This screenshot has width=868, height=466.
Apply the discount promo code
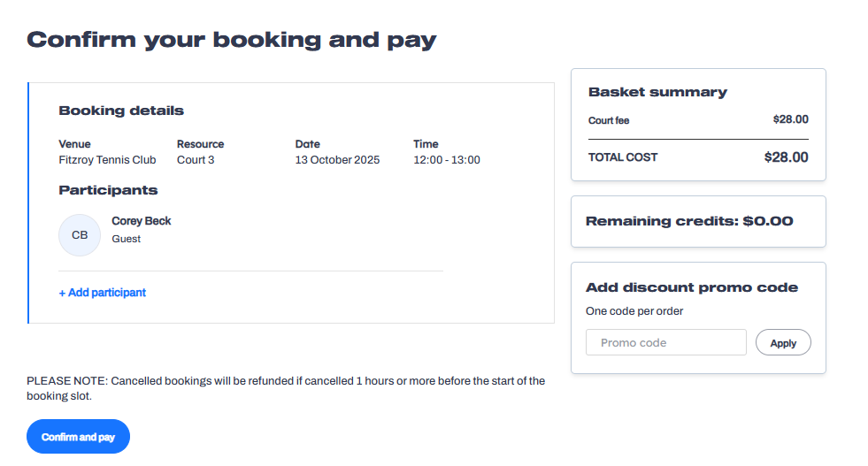783,343
